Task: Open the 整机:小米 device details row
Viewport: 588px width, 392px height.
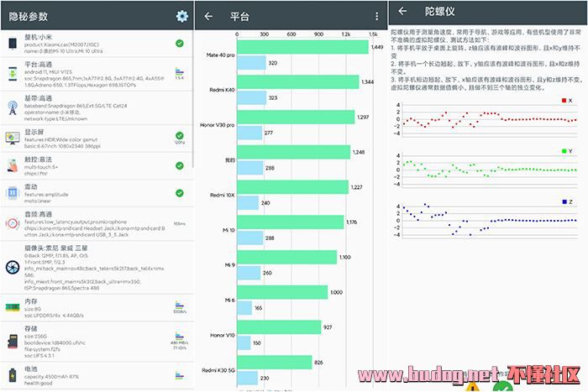Action: 97,44
